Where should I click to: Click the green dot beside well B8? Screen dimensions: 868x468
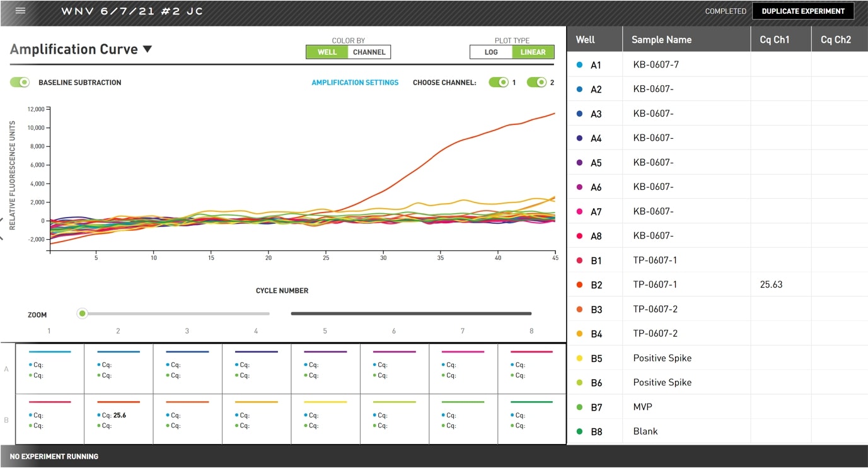point(579,431)
